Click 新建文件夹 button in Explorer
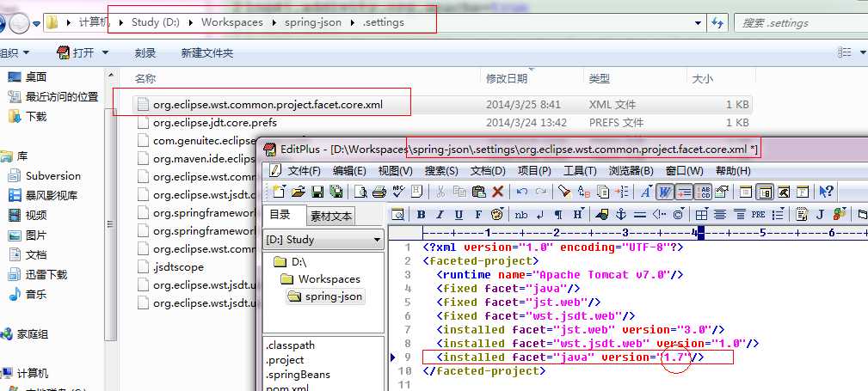 pos(207,53)
